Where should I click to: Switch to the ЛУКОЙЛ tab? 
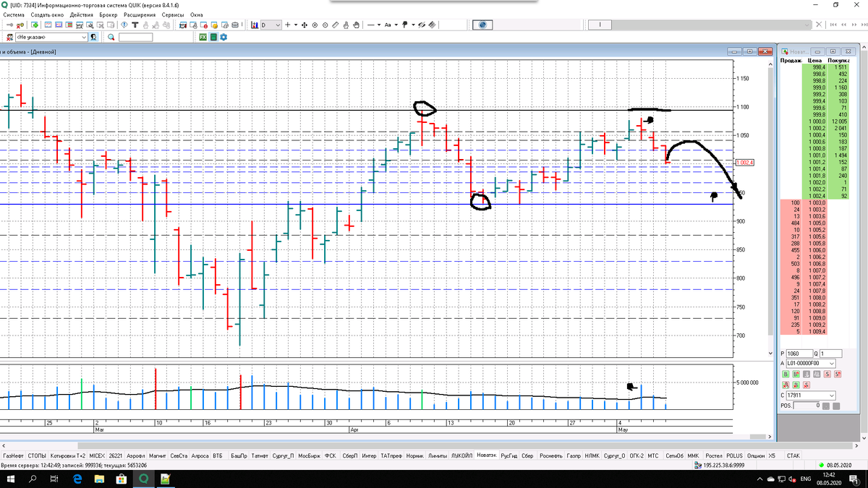(461, 456)
